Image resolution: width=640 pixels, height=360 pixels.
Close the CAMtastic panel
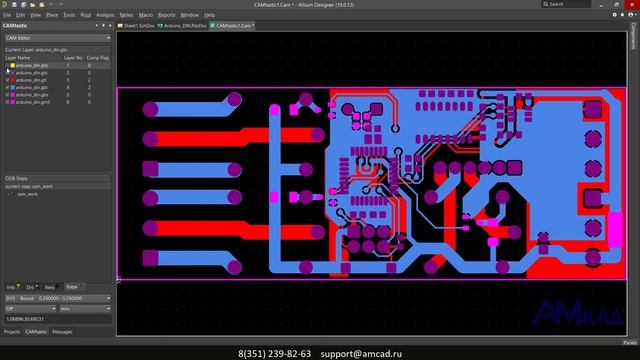tap(110, 25)
